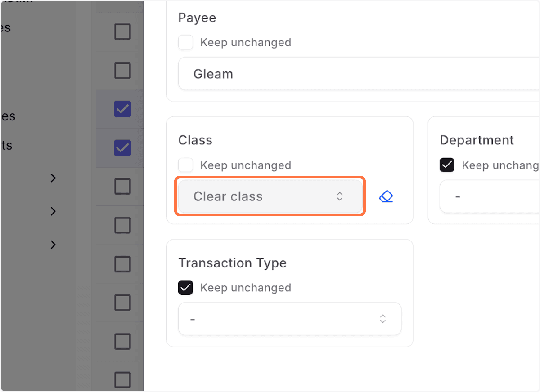Viewport: 540px width, 392px height.
Task: Expand the first chevron in the sidebar
Action: point(53,178)
